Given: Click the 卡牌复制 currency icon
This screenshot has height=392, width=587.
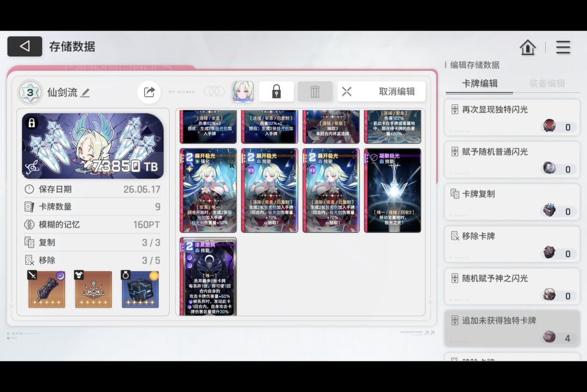Looking at the screenshot, I should (549, 210).
